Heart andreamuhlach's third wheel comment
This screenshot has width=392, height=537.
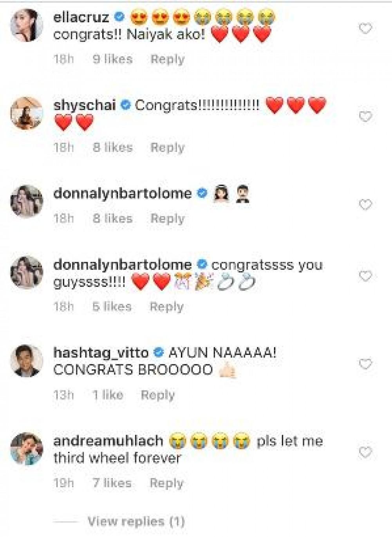coord(365,452)
